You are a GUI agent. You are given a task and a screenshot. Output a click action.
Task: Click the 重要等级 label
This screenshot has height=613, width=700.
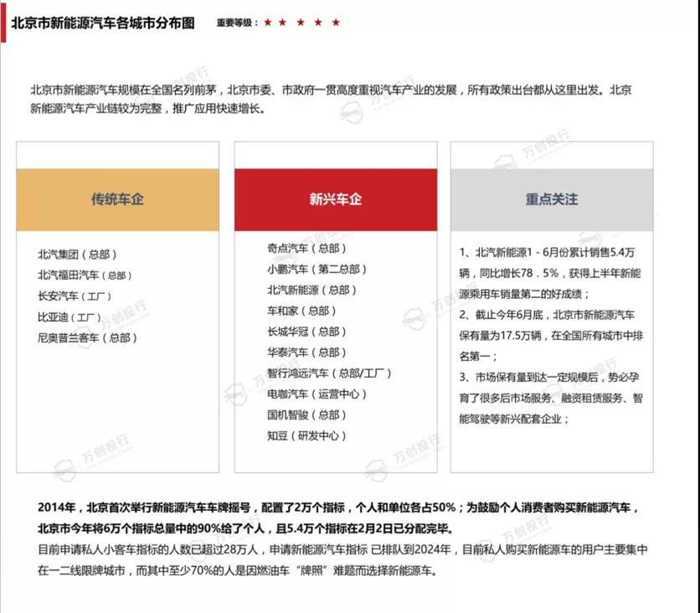coord(237,23)
